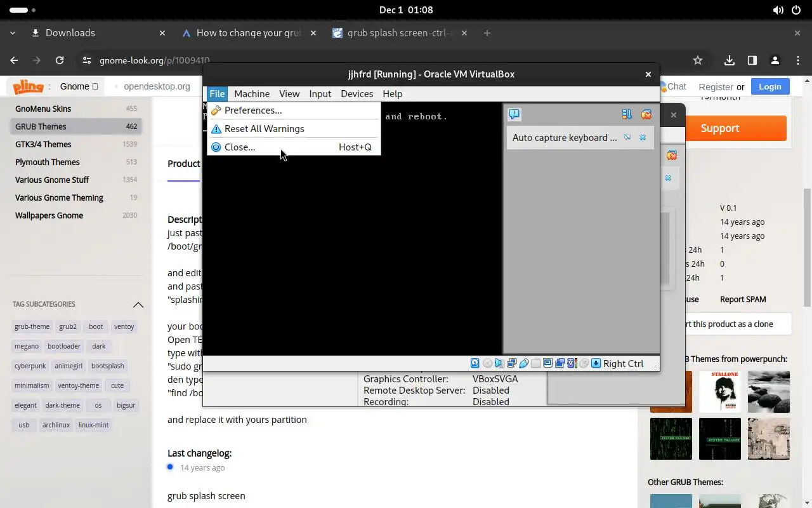Click the Register link
812x508 pixels.
click(716, 87)
